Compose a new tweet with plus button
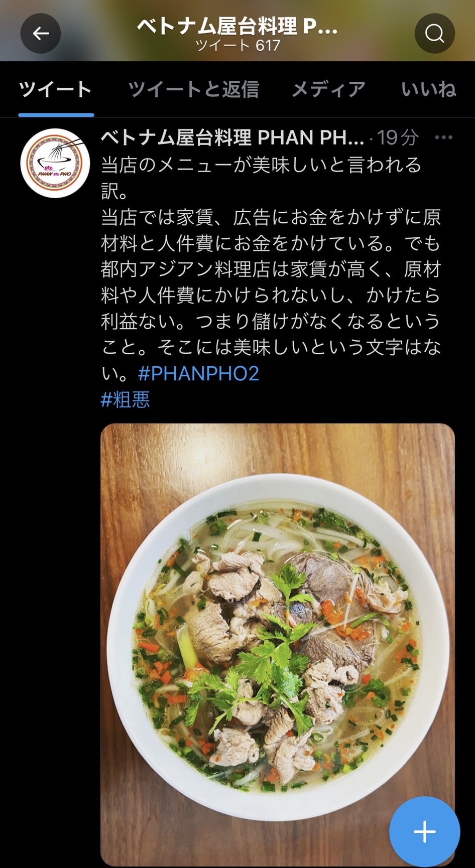Image resolution: width=475 pixels, height=868 pixels. click(x=424, y=831)
